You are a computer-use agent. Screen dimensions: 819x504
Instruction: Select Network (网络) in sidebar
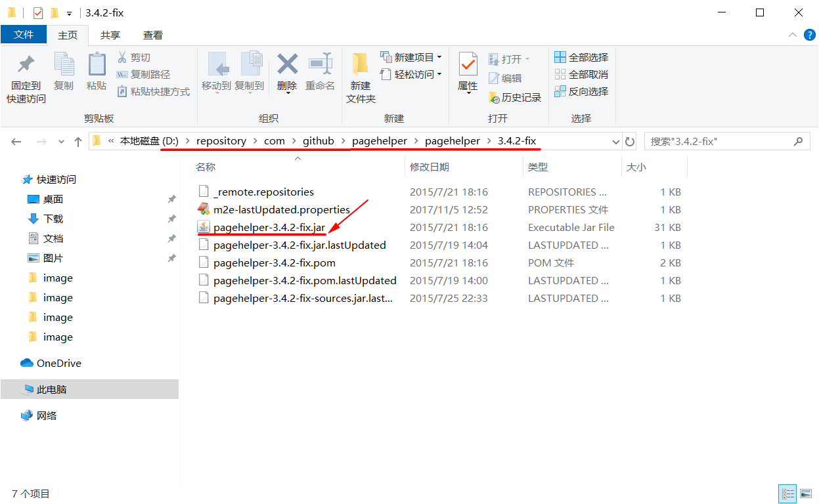point(39,415)
